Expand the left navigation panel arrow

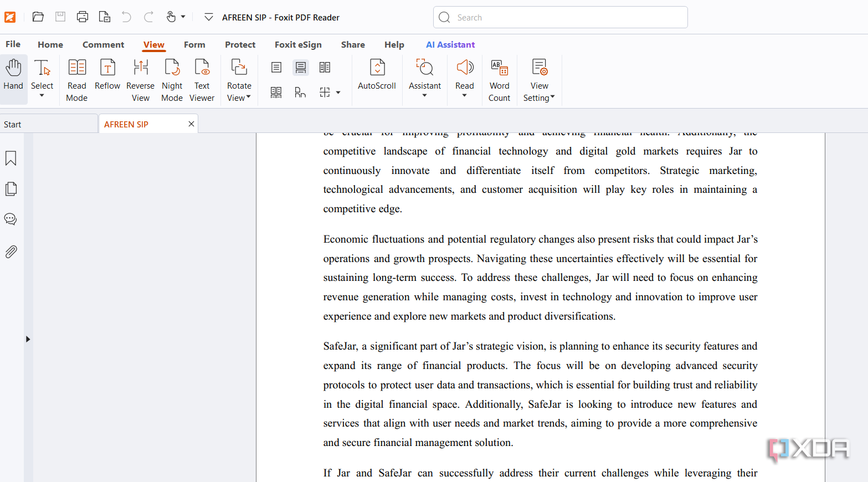[28, 339]
